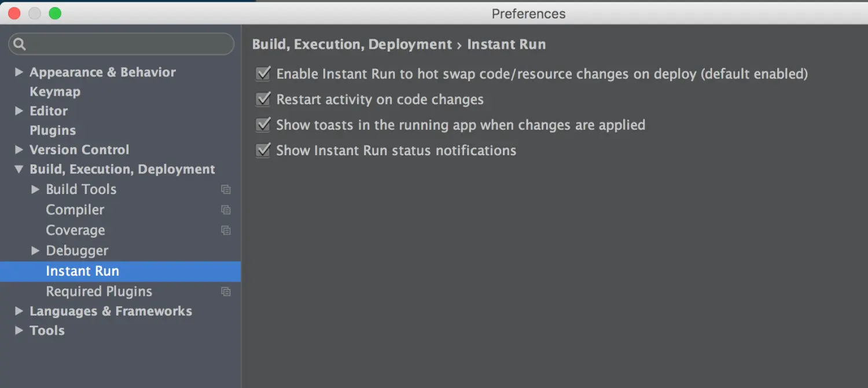Click the green zoom window button
This screenshot has height=388, width=868.
[55, 13]
